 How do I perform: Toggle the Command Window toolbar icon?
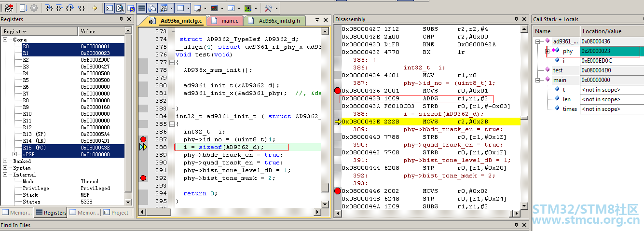110,8
